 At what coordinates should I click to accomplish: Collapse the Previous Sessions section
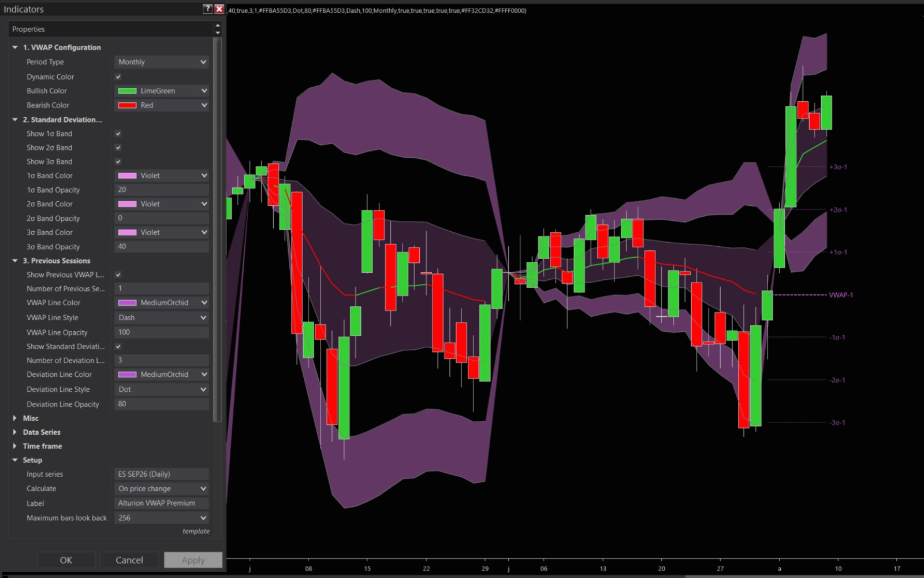pyautogui.click(x=15, y=261)
